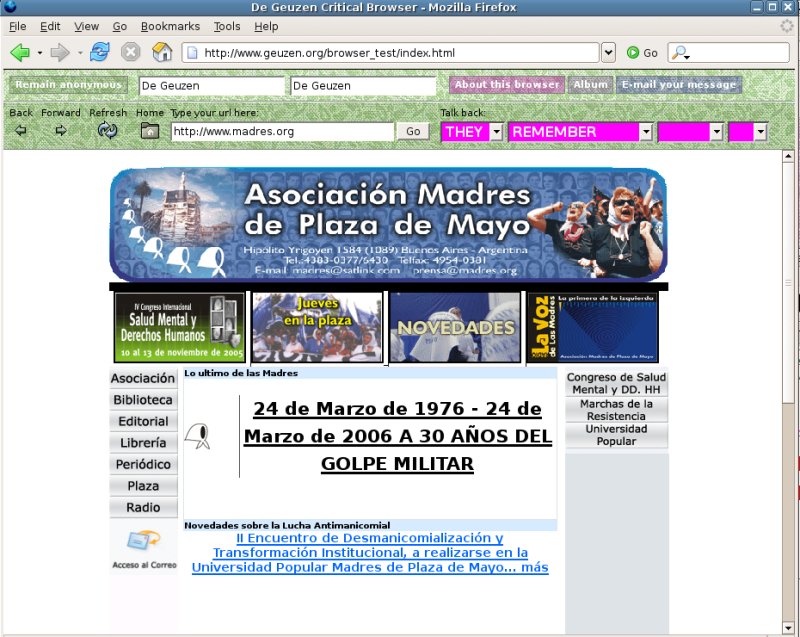Viewport: 800px width, 637px height.
Task: Go to Firefox Home house icon
Action: click(x=162, y=52)
